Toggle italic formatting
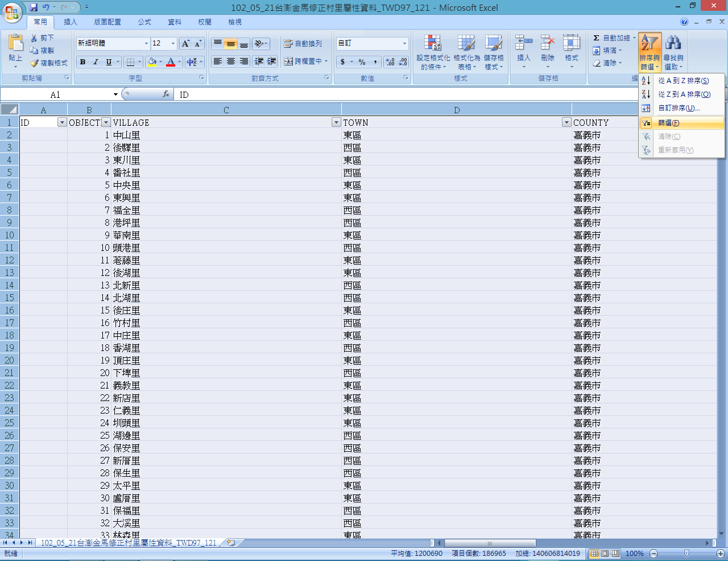Screen dimensions: 728x561 (96, 62)
